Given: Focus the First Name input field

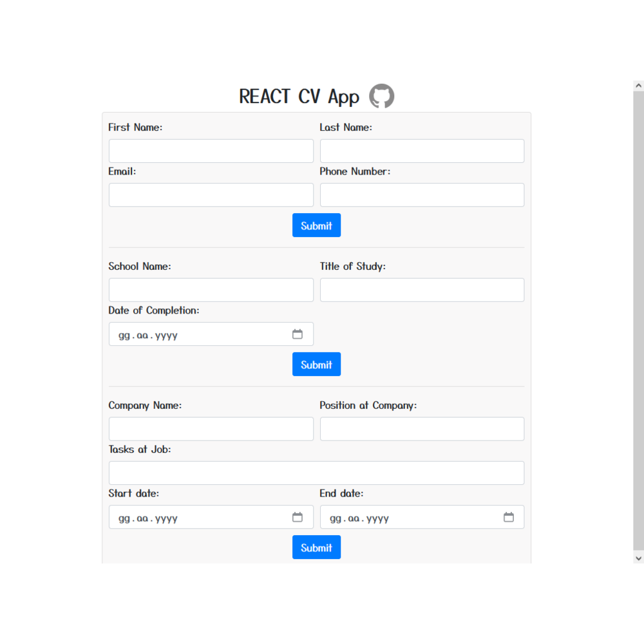Looking at the screenshot, I should coord(211,151).
